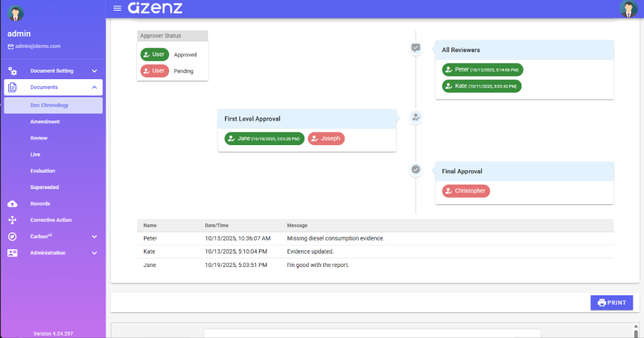Click the red Christopher final approver chip
Screen dimensions: 644x338
point(465,190)
